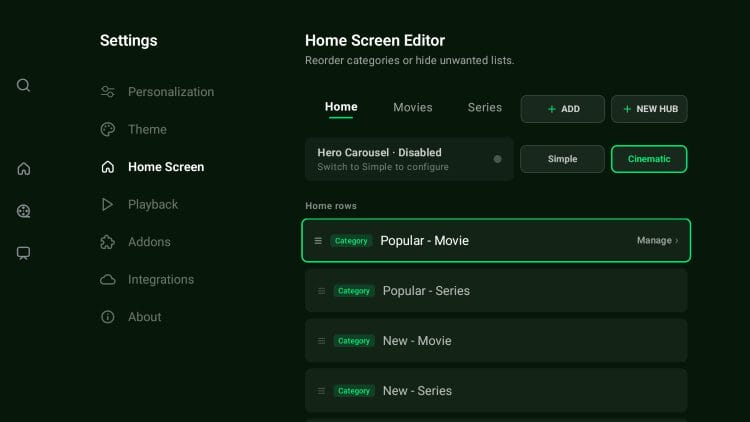Click the Home Screen Editor heading
Image resolution: width=750 pixels, height=422 pixels.
[375, 41]
